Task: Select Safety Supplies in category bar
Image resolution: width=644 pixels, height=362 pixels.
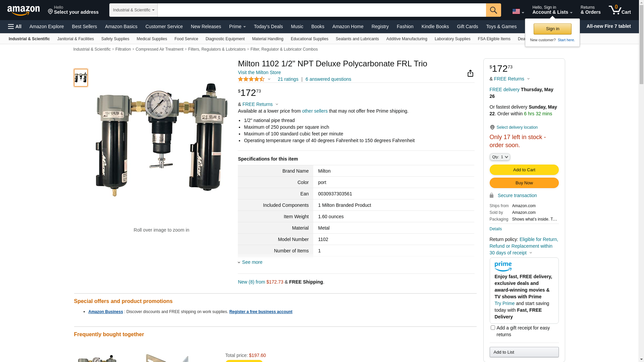Action: [x=115, y=39]
